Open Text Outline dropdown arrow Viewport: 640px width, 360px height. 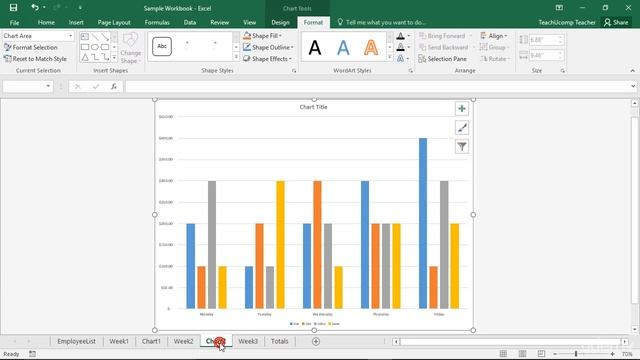click(409, 47)
